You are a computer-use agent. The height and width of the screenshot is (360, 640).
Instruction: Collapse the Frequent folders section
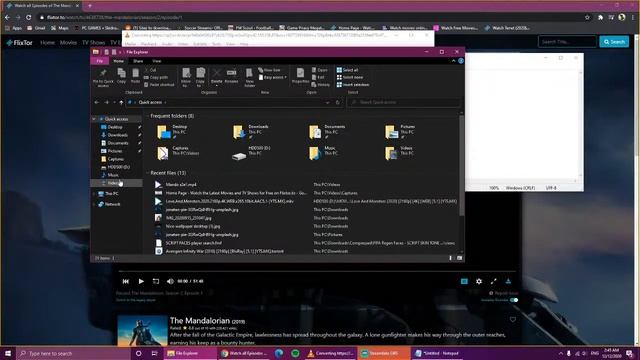[x=147, y=116]
